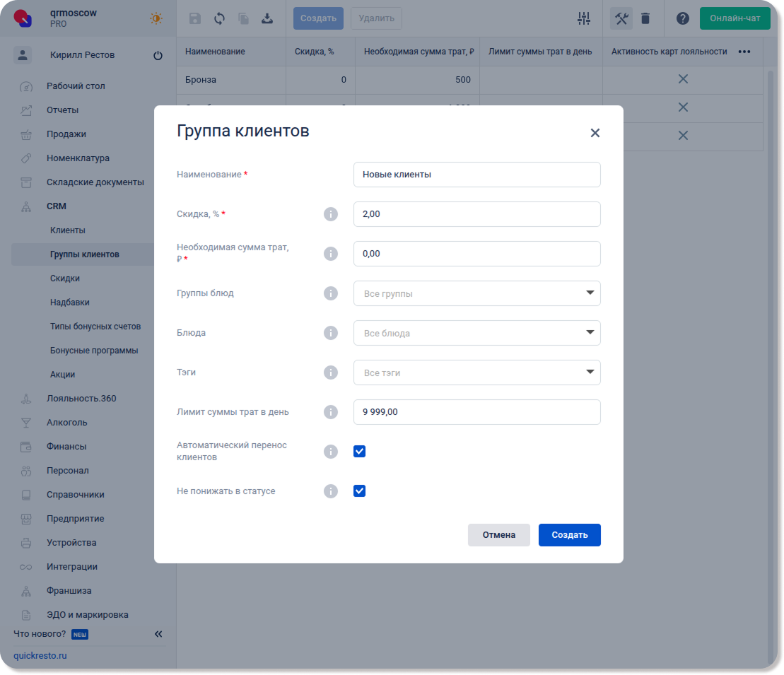Image resolution: width=784 pixels, height=675 pixels.
Task: Open help question mark icon
Action: click(682, 18)
